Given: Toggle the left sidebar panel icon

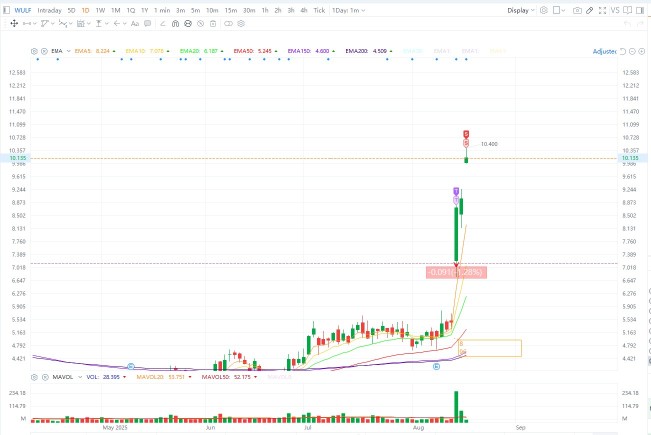Looking at the screenshot, I should click(x=6, y=10).
